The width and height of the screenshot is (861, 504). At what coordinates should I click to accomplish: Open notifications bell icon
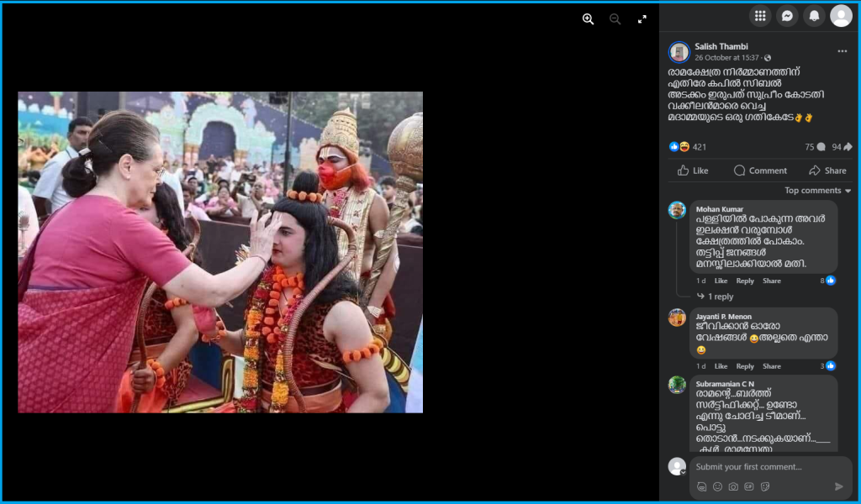point(814,16)
